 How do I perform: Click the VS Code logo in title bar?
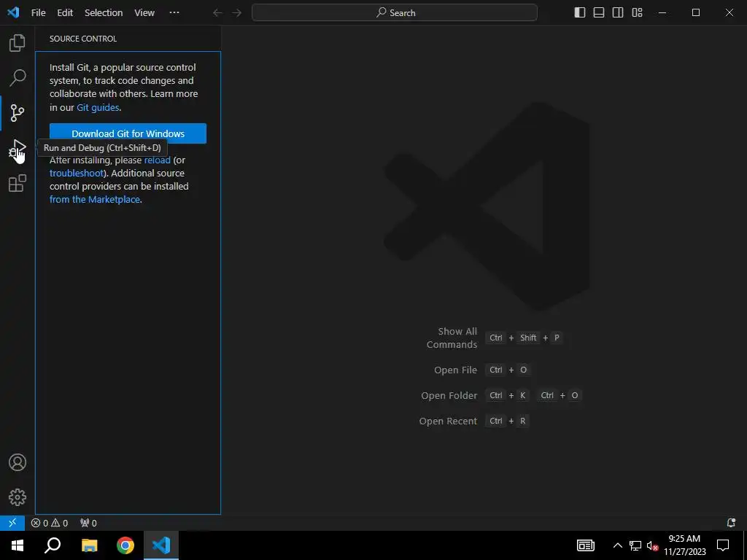click(x=13, y=12)
